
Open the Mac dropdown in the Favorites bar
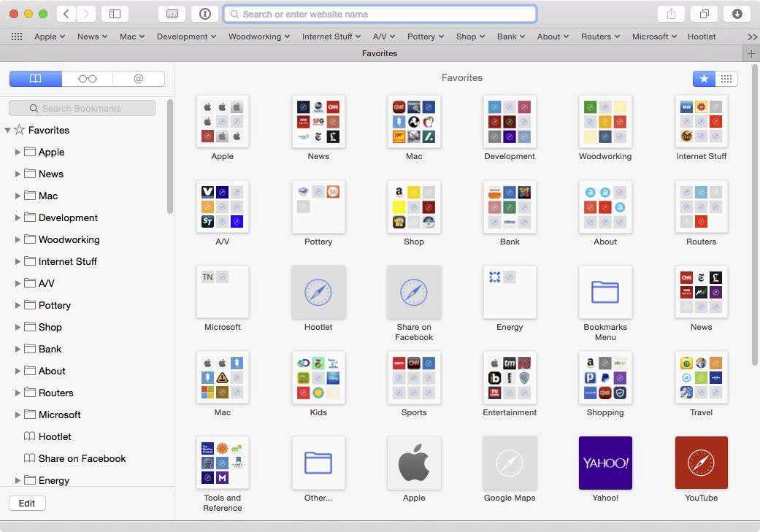click(x=132, y=36)
